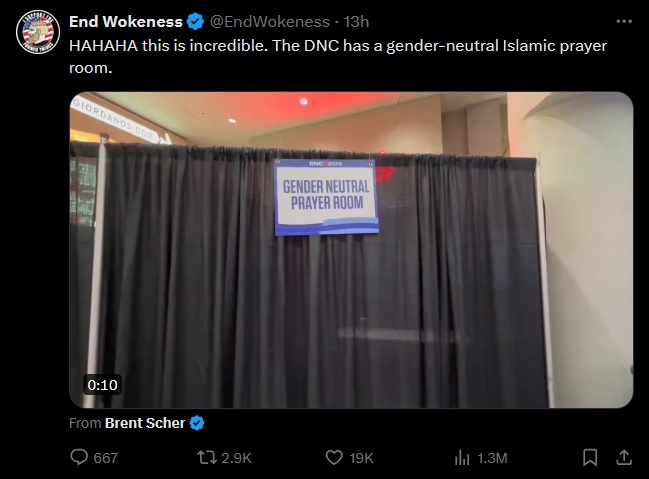The height and width of the screenshot is (479, 649).
Task: Click the 19K likes count
Action: (361, 458)
